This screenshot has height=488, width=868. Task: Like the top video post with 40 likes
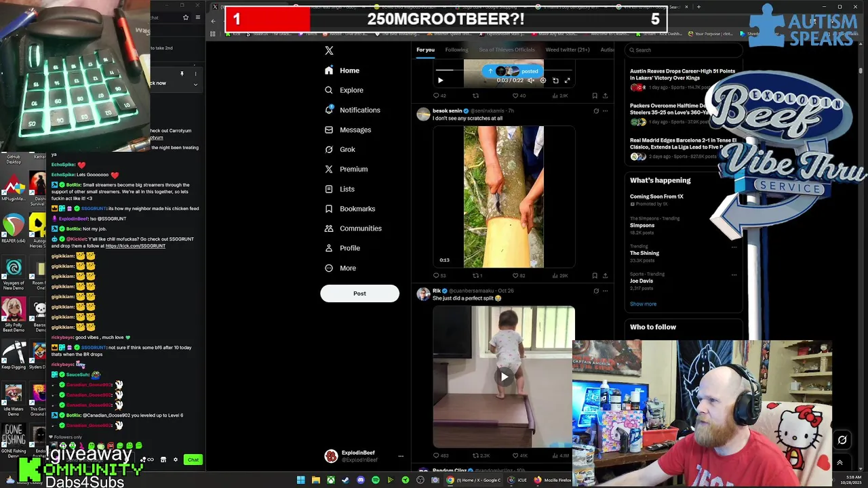(x=519, y=96)
